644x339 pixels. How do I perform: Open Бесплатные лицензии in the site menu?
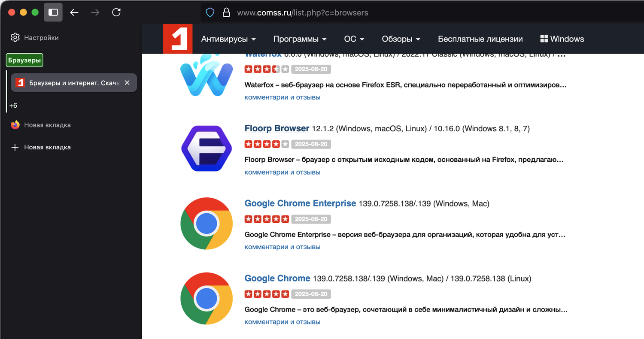(480, 39)
